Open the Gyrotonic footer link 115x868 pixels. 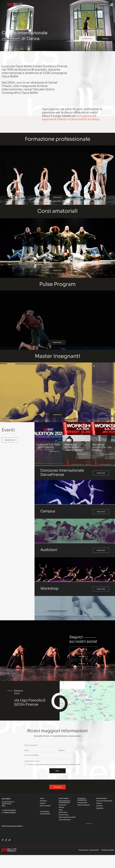[62, 805]
